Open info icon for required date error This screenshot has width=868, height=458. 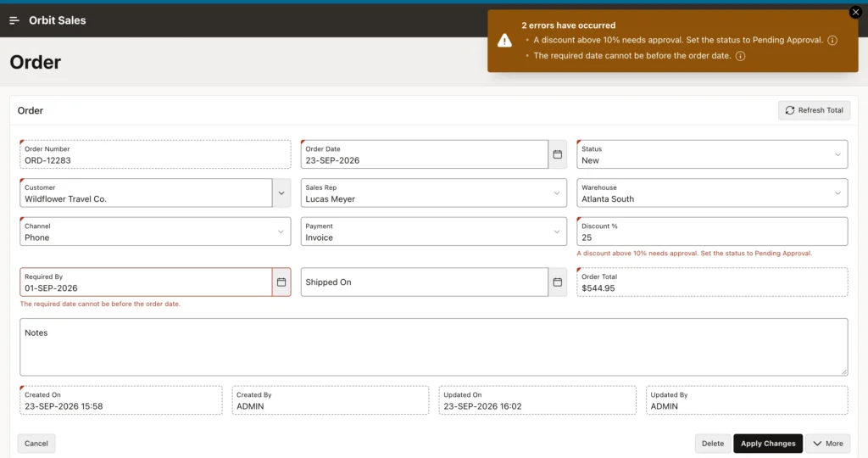(x=740, y=56)
